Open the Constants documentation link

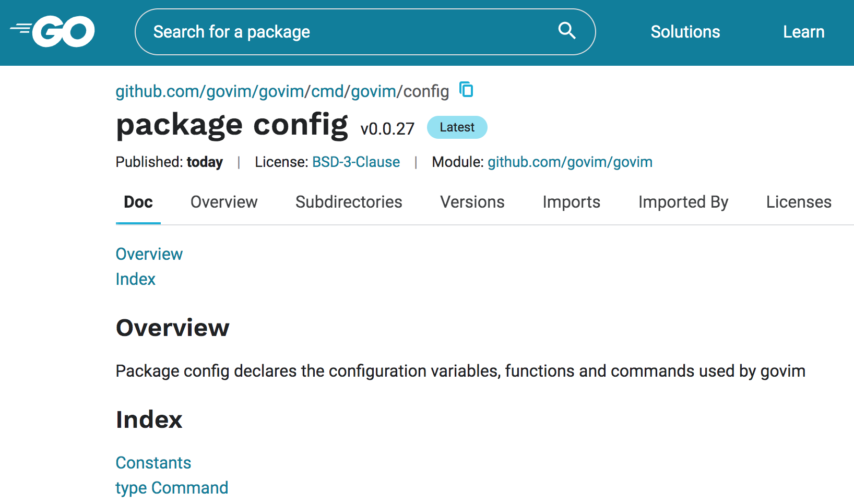[153, 462]
